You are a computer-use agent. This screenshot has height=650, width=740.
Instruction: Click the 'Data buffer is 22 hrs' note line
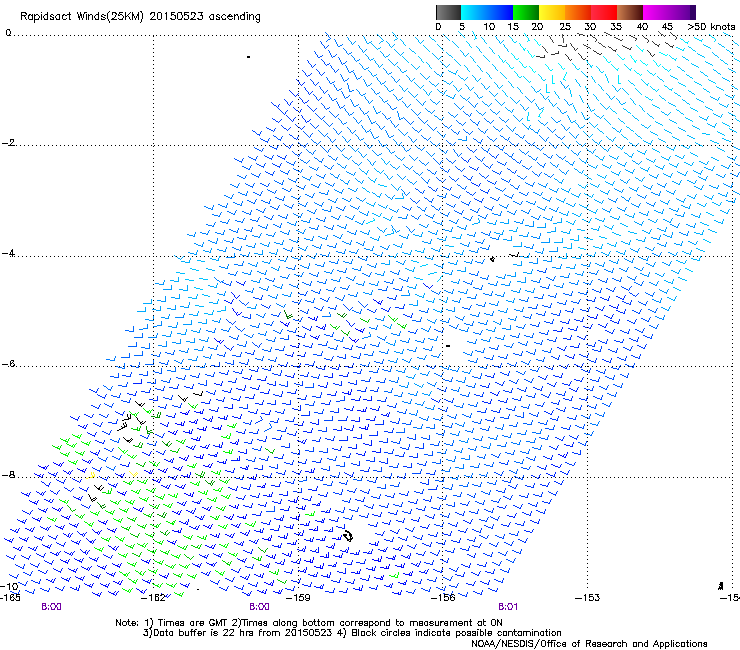[x=352, y=633]
